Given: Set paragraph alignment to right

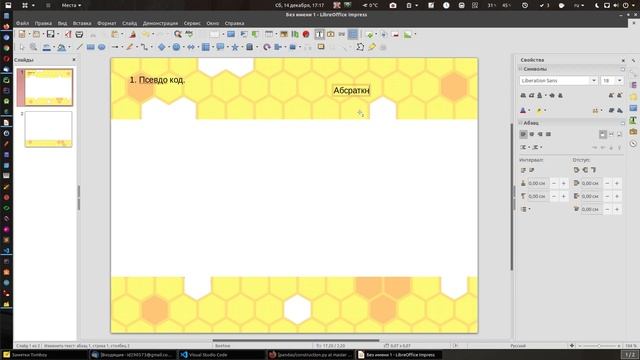Looking at the screenshot, I should (540, 134).
